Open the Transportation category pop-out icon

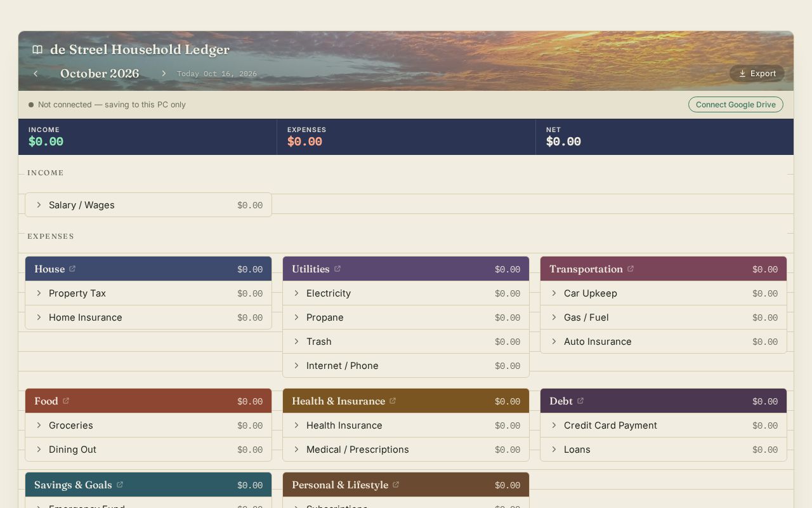tap(631, 269)
